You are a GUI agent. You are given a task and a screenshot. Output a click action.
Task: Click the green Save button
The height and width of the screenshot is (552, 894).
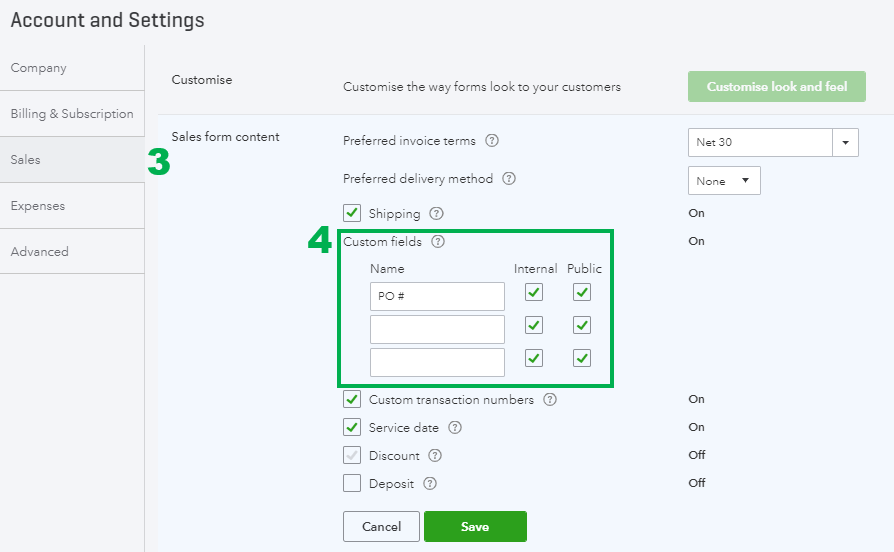click(475, 527)
